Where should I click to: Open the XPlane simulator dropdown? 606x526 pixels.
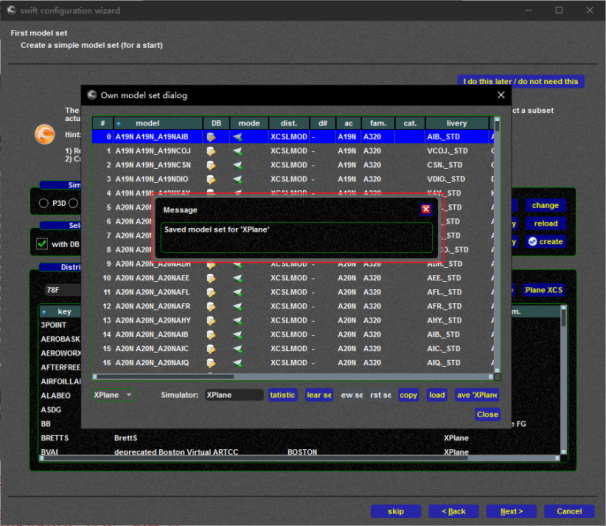click(x=114, y=395)
